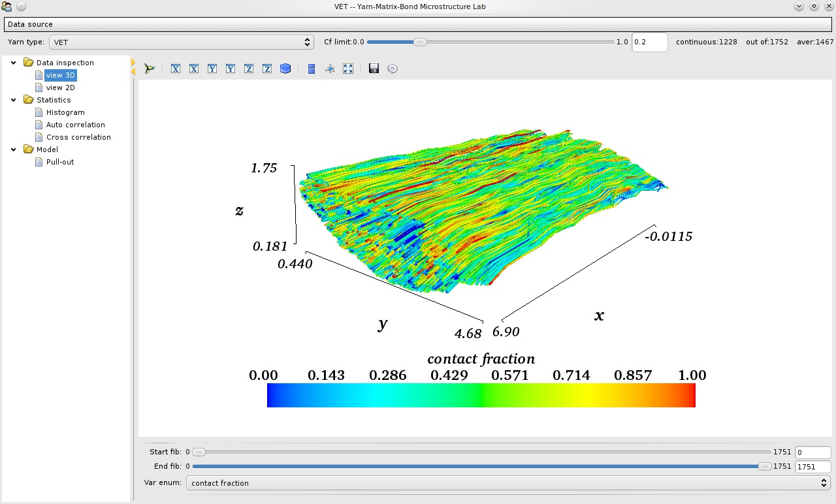This screenshot has width=836, height=504.
Task: Save the scene with floppy disk icon
Action: pyautogui.click(x=374, y=69)
